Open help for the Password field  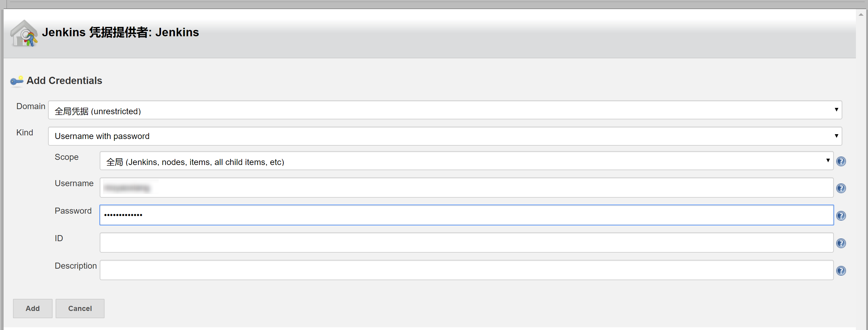pyautogui.click(x=841, y=216)
